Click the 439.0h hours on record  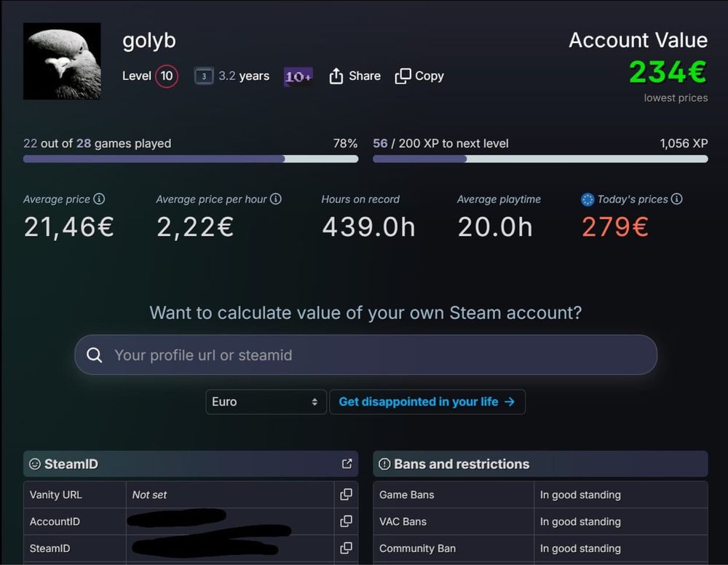tap(368, 227)
